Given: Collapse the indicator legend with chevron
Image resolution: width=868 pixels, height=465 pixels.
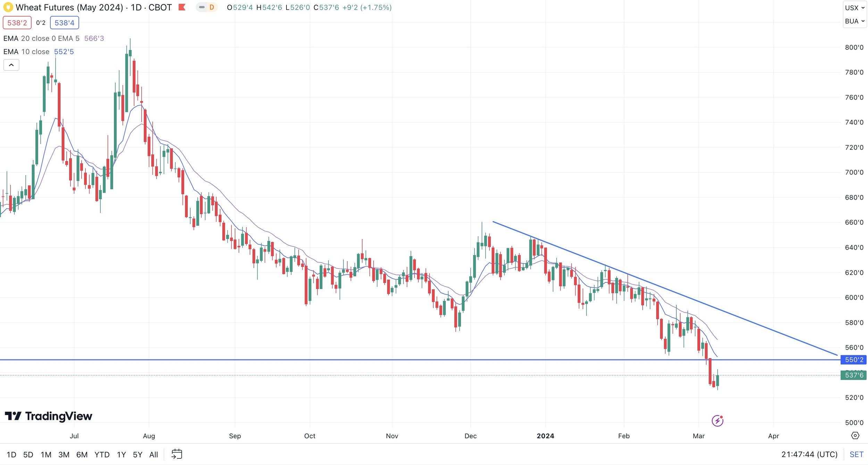Looking at the screenshot, I should (x=11, y=65).
